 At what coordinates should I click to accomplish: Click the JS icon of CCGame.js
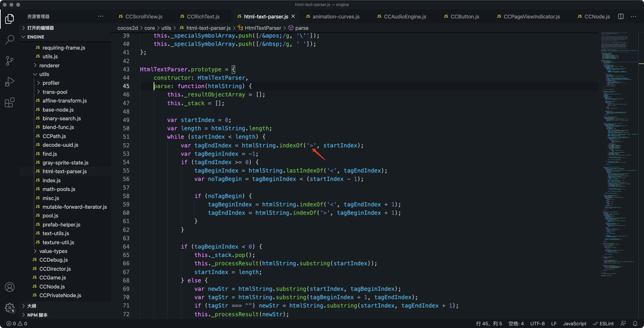point(35,277)
